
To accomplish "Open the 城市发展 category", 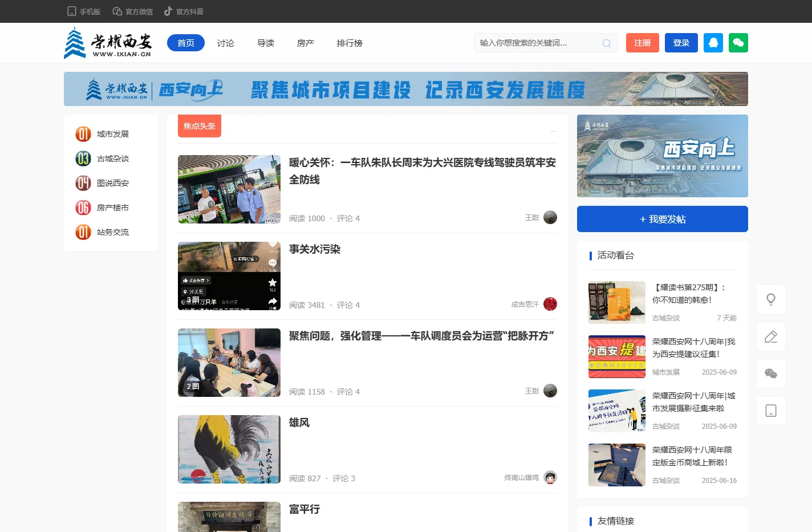I will click(x=112, y=134).
